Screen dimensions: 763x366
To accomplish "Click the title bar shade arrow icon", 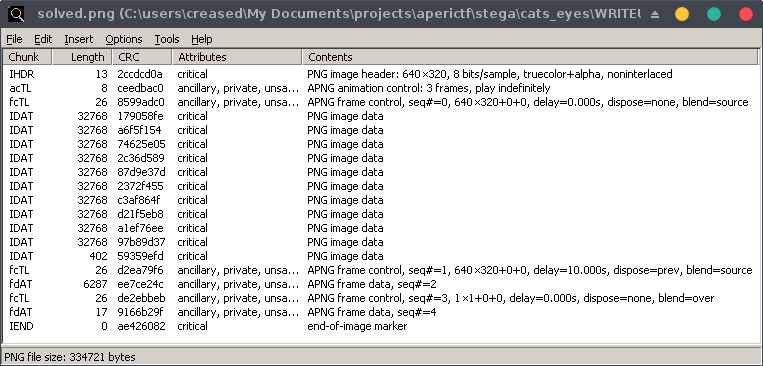I will (x=655, y=14).
